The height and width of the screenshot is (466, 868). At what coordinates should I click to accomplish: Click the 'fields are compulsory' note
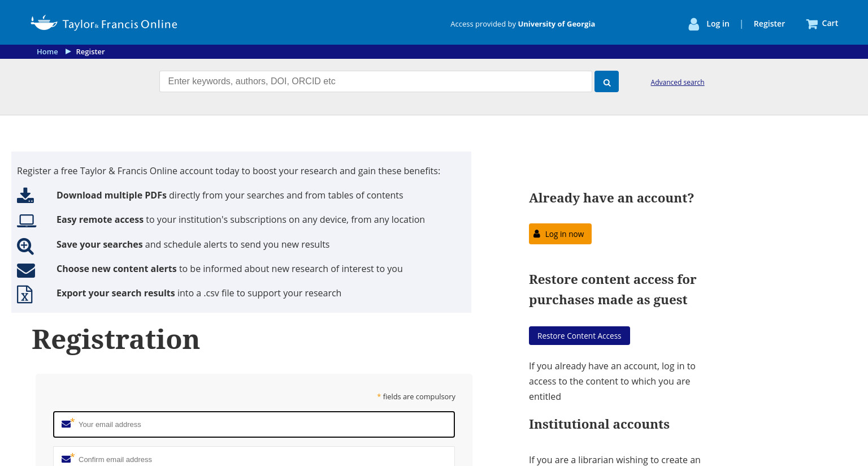point(416,396)
